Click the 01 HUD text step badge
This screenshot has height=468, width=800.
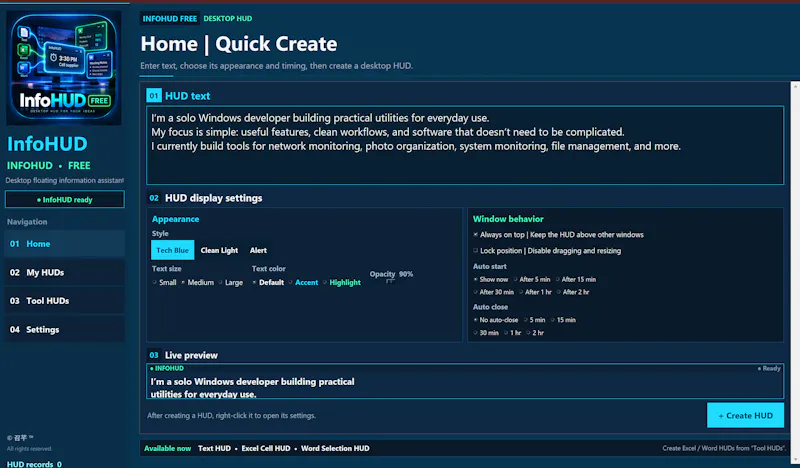click(x=154, y=95)
